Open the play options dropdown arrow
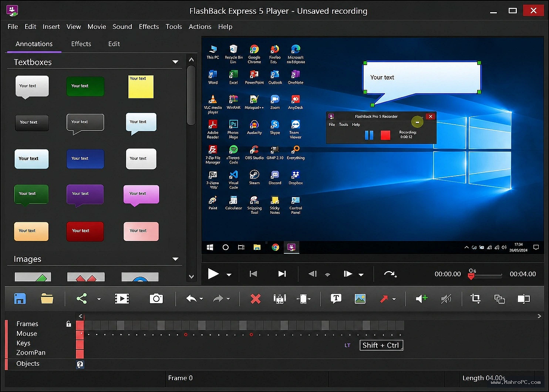Image resolution: width=549 pixels, height=392 pixels. 229,275
